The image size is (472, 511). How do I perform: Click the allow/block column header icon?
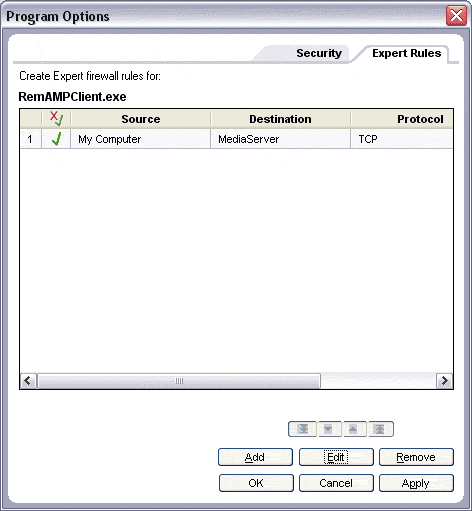pos(56,119)
